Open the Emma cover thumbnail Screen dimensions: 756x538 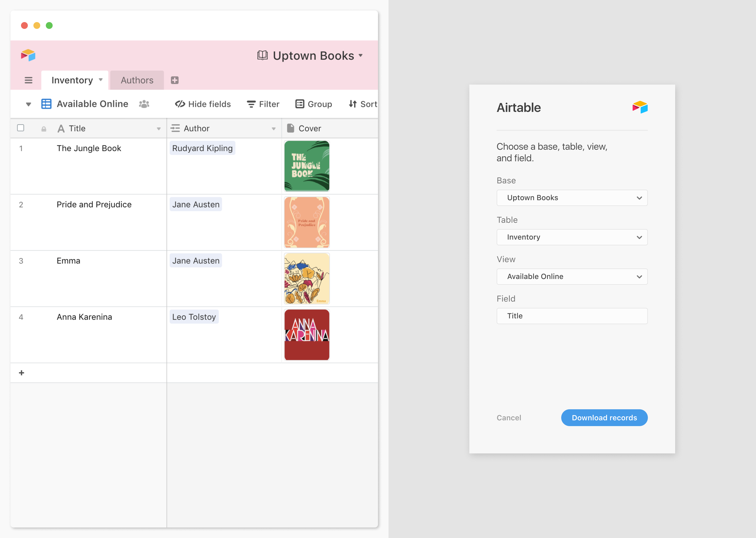point(307,279)
